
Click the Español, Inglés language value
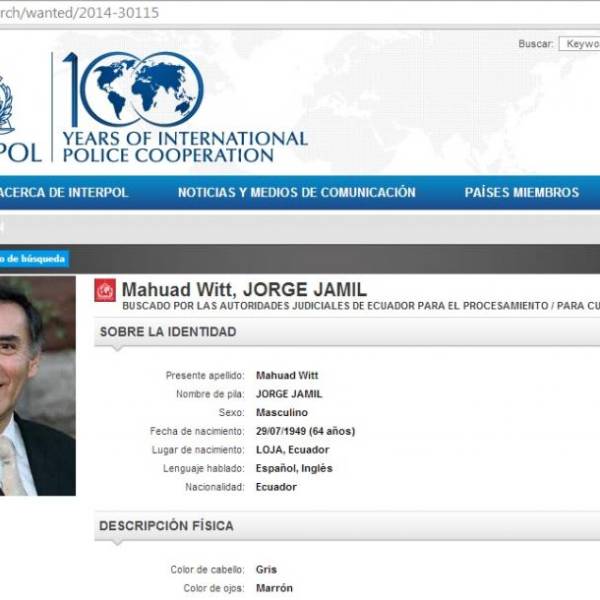294,468
